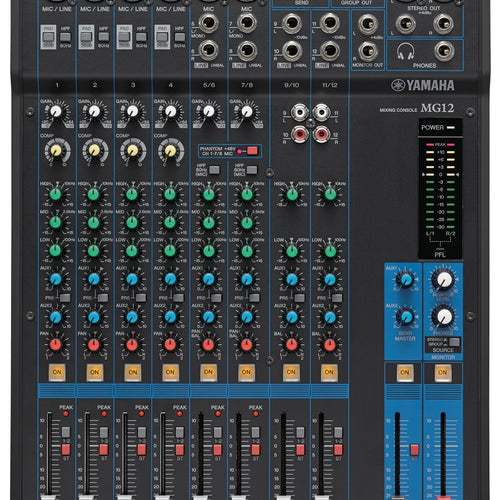Click the channel 2 COMP knob

click(94, 151)
